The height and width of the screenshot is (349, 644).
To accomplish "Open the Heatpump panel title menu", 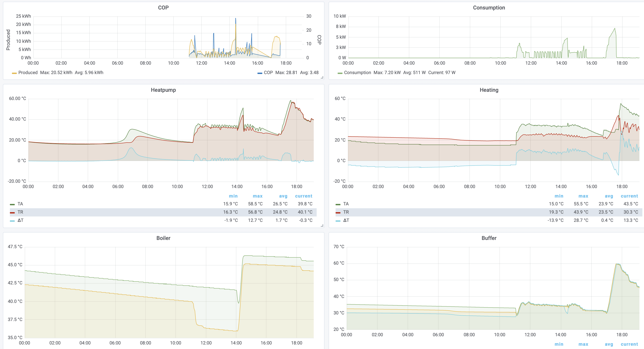I will tap(163, 90).
